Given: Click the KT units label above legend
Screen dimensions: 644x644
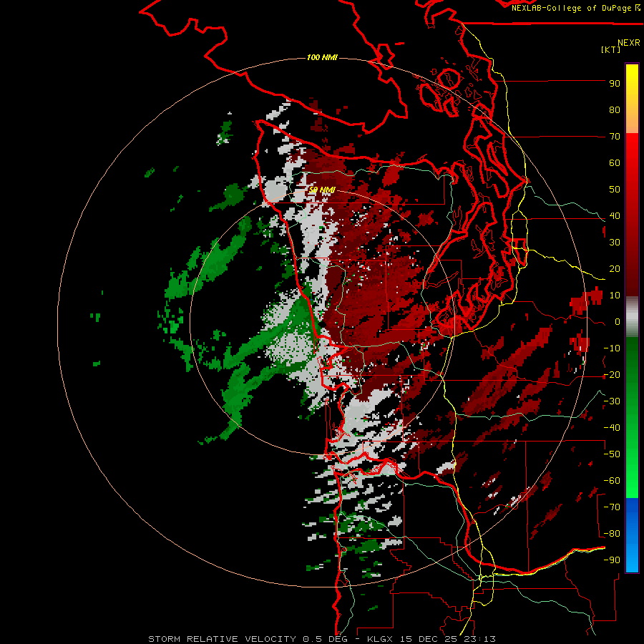Looking at the screenshot, I should (610, 49).
